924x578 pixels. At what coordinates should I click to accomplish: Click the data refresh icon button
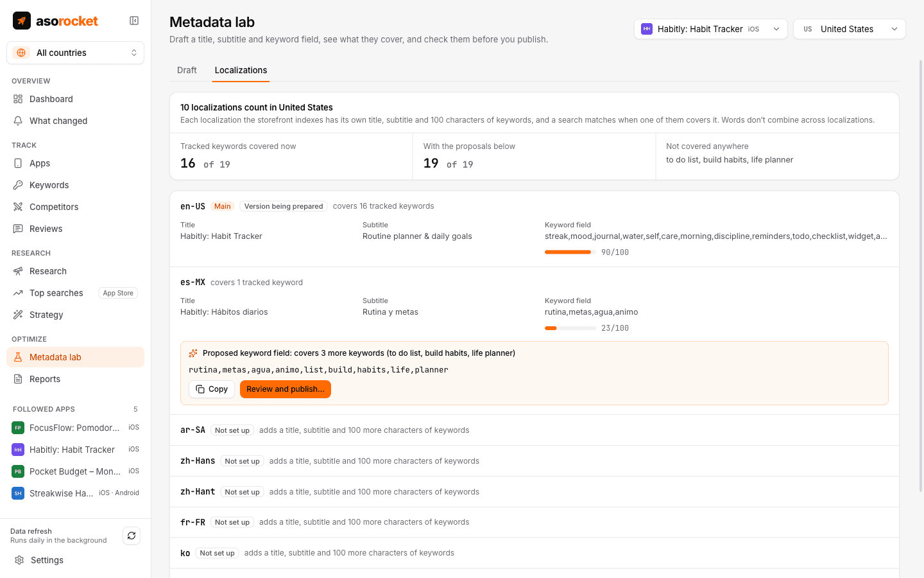click(132, 536)
